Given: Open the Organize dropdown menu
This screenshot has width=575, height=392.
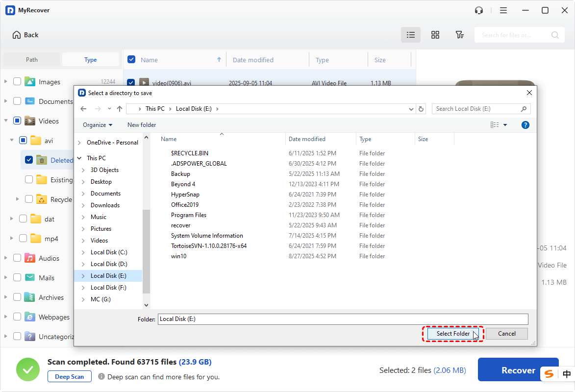Looking at the screenshot, I should pos(98,125).
